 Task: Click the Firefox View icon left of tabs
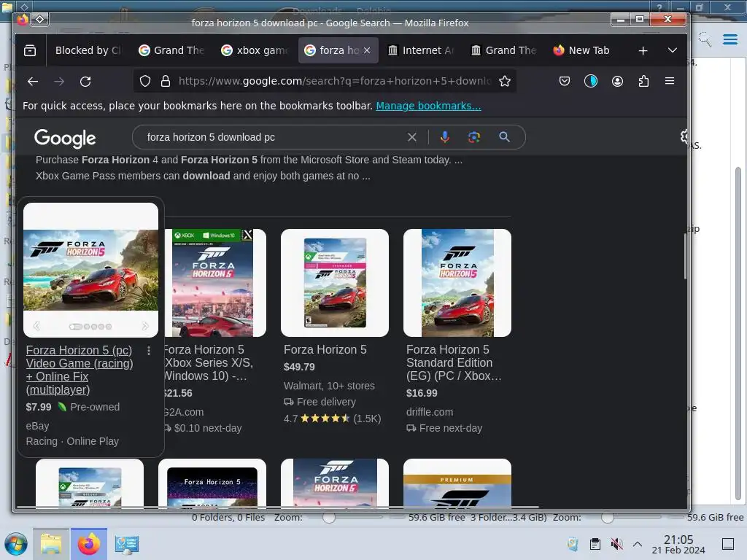click(x=30, y=50)
